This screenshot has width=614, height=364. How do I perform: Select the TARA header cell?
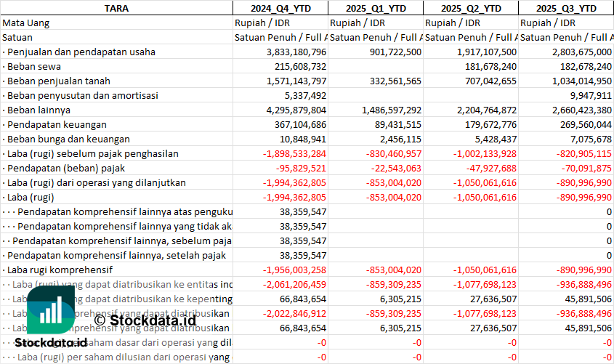116,8
